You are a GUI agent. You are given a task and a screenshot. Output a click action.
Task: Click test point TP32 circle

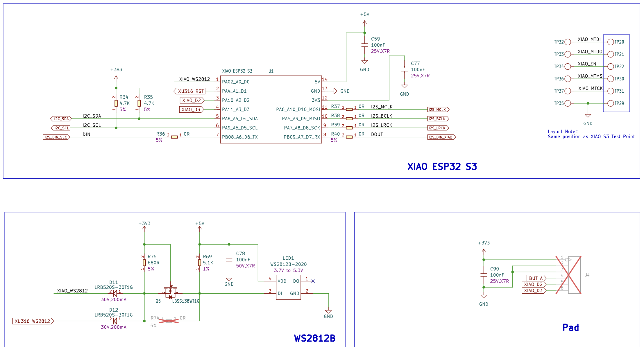point(568,42)
